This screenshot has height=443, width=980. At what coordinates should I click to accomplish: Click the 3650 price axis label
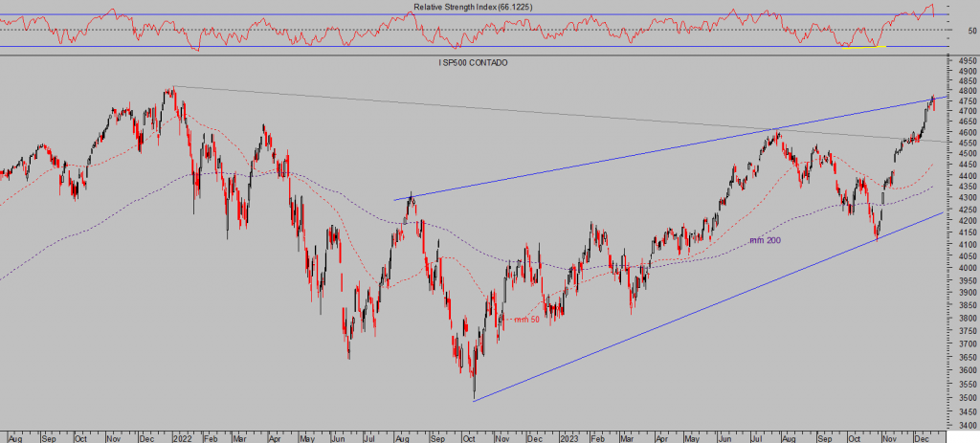tap(968, 358)
